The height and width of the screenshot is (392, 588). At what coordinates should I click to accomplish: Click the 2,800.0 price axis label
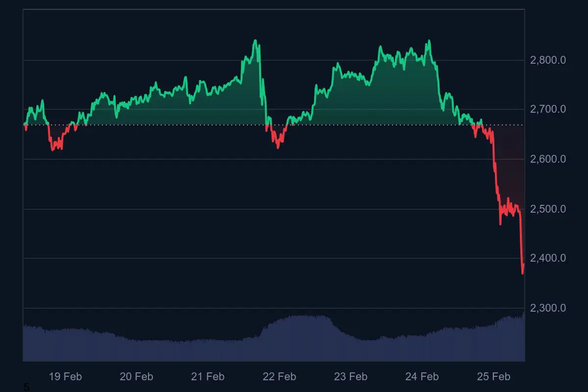(x=548, y=60)
